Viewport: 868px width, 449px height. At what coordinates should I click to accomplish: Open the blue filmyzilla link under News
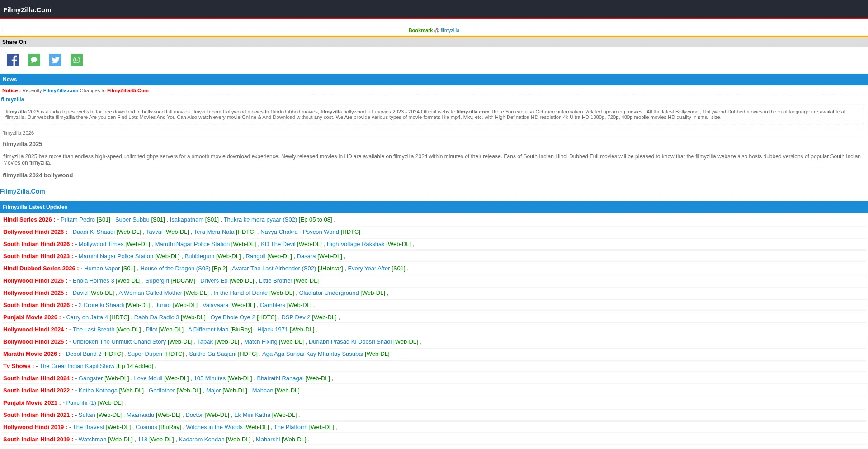point(13,99)
